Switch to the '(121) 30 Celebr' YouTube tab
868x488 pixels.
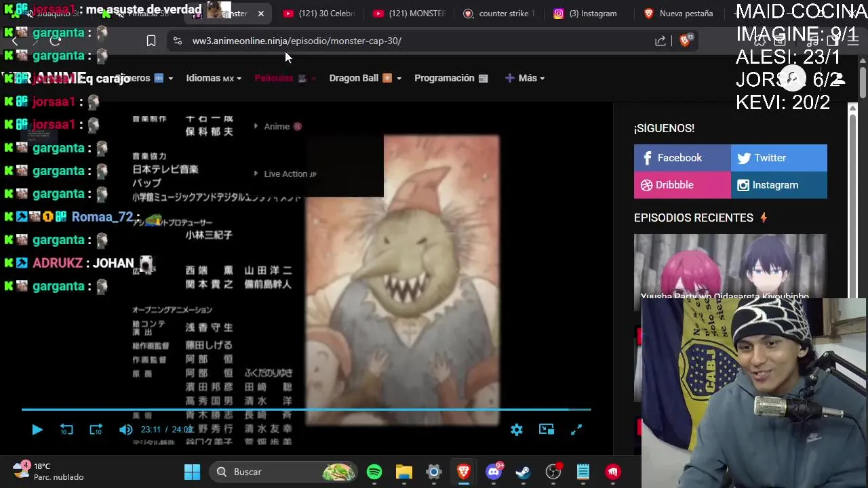[x=319, y=14]
